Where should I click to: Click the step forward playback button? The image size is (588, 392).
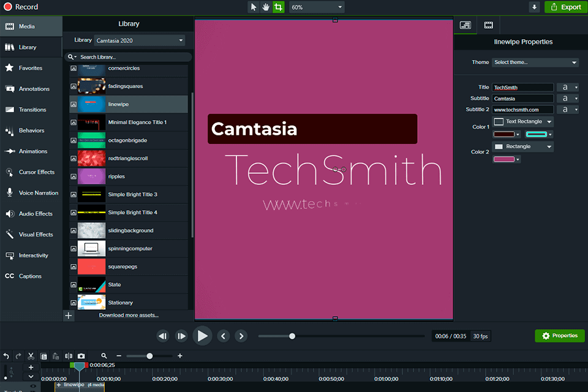[x=181, y=336]
